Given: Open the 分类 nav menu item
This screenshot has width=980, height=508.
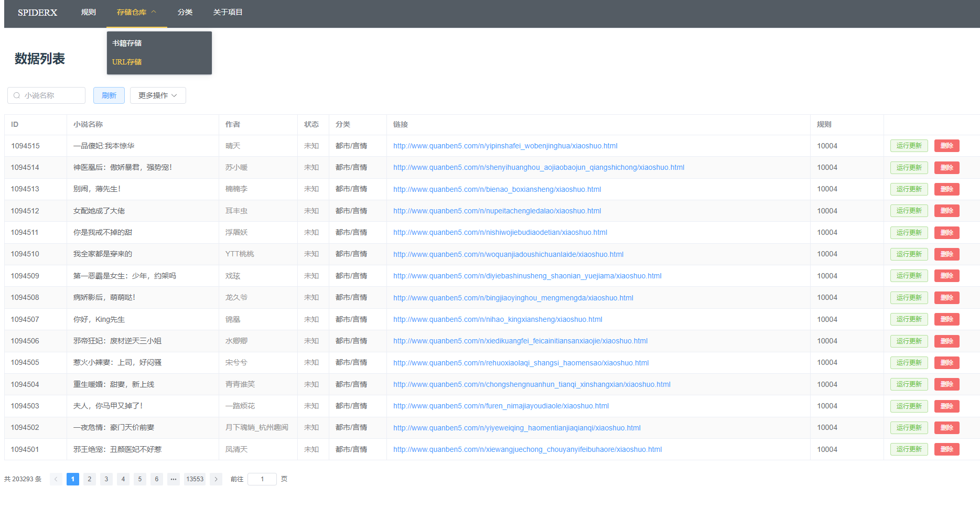Looking at the screenshot, I should click(x=185, y=12).
